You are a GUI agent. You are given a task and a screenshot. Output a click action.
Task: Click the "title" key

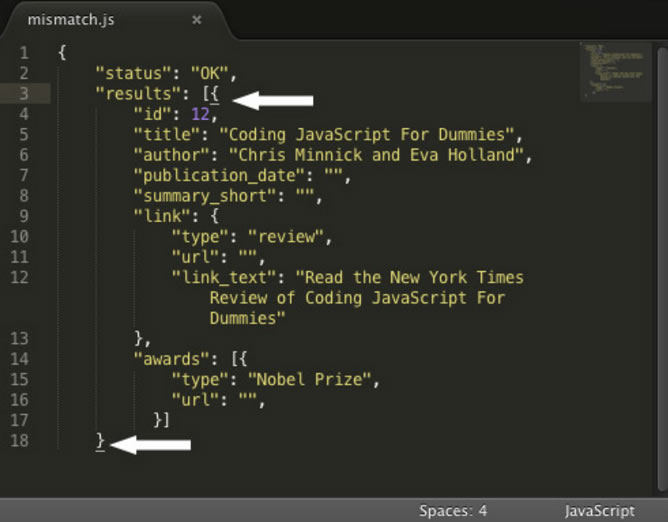coord(167,134)
